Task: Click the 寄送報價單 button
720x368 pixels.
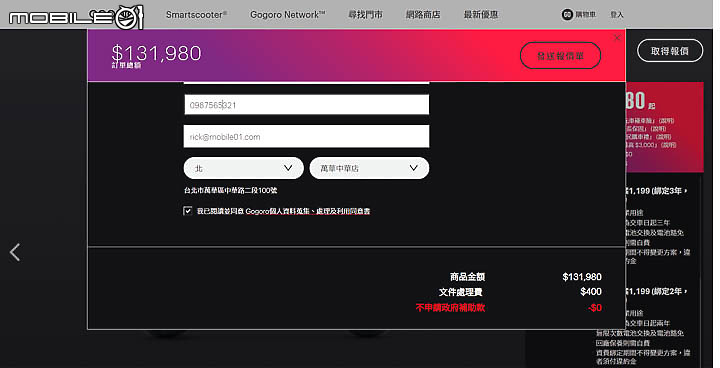Action: pos(560,56)
